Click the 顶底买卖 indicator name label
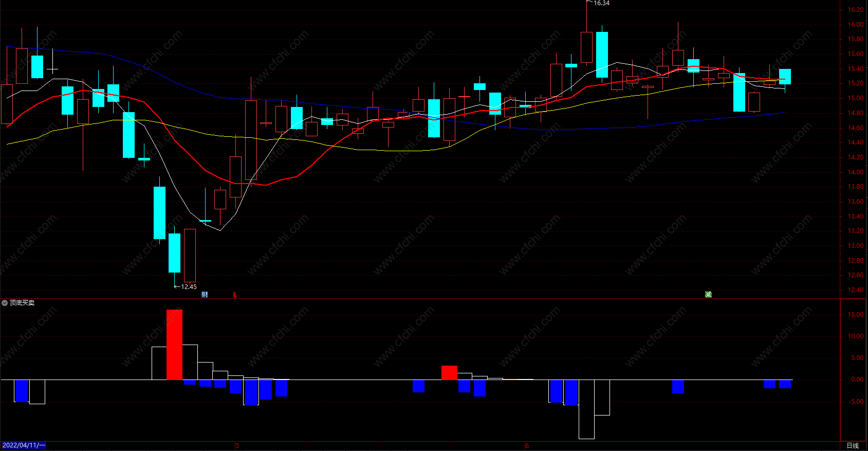Screen dimensions: 868x451 (x=22, y=303)
